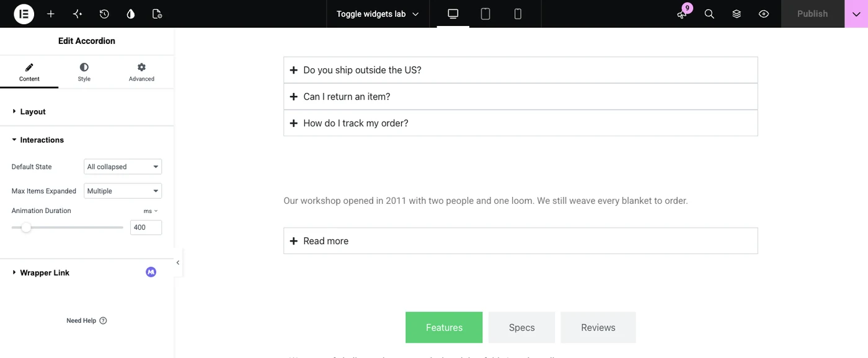Toggle the How do I track my order? item

(521, 123)
